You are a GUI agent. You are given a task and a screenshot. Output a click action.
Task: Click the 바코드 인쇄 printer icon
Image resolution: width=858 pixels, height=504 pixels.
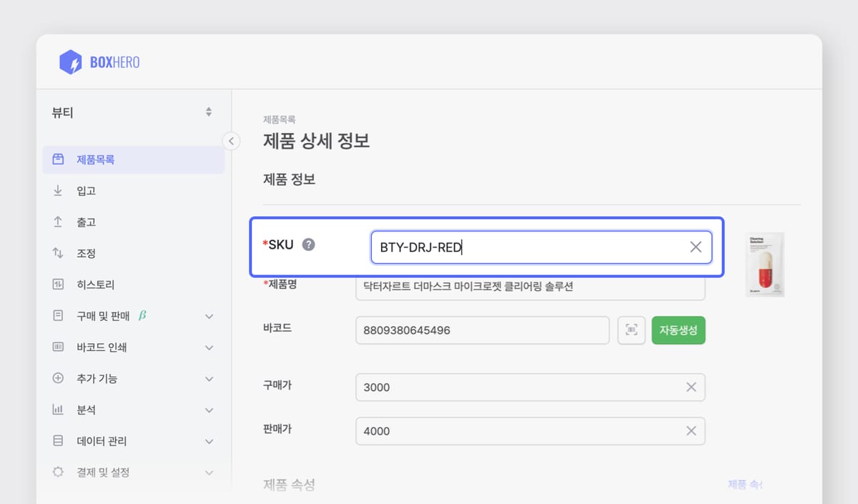pos(57,347)
